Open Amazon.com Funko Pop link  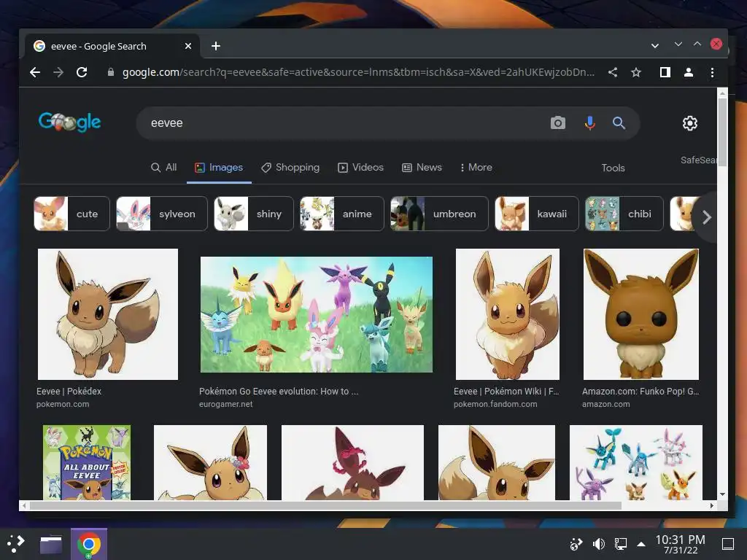tap(640, 391)
